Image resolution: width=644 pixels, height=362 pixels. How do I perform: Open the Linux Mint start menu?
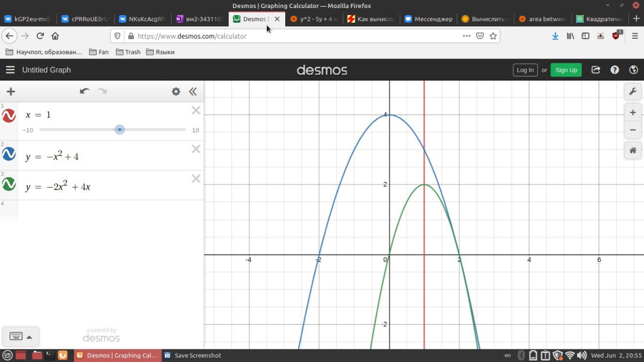[7, 355]
